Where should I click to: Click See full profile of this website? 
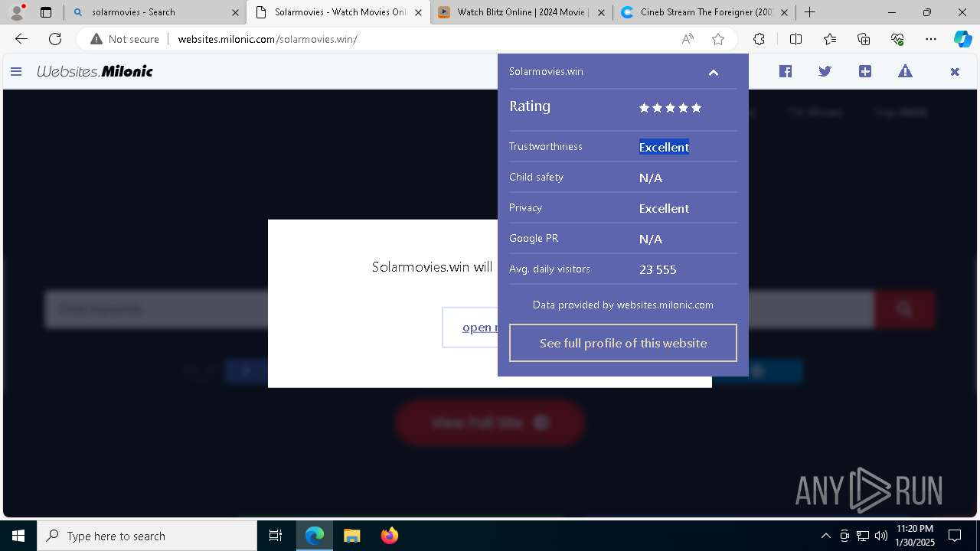pyautogui.click(x=623, y=343)
